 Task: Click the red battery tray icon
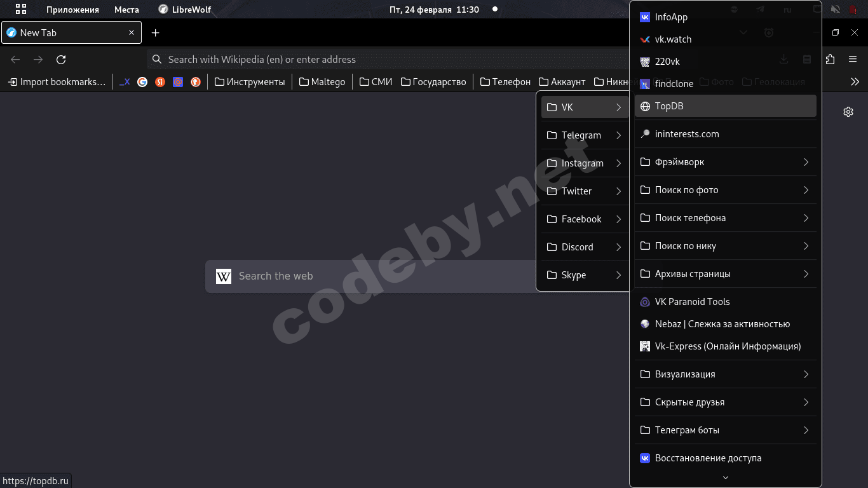tap(852, 10)
